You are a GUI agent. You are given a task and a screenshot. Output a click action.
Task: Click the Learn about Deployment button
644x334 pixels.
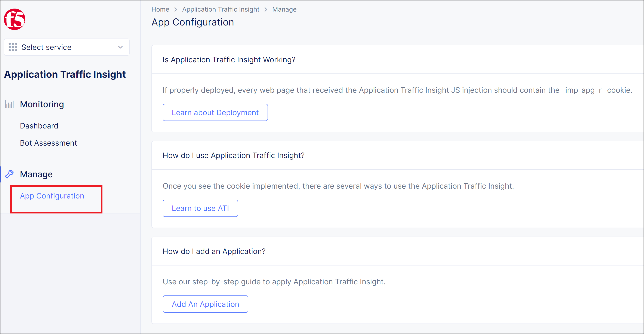pos(215,112)
